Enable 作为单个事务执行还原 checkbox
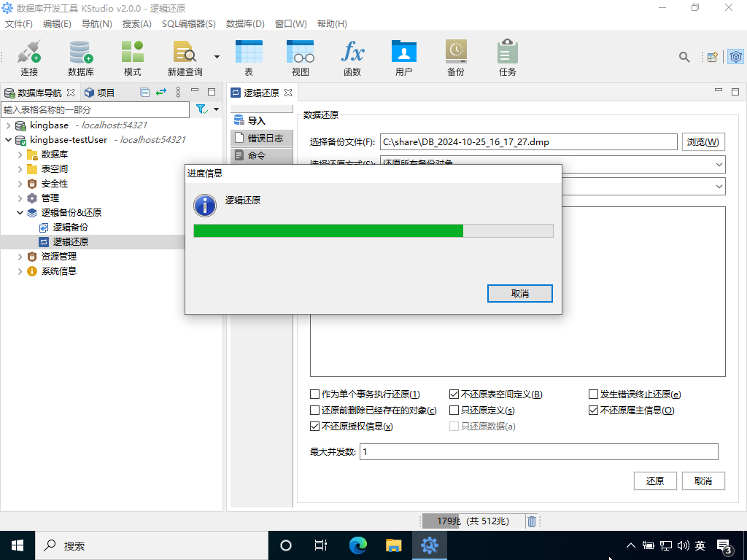 (x=315, y=394)
